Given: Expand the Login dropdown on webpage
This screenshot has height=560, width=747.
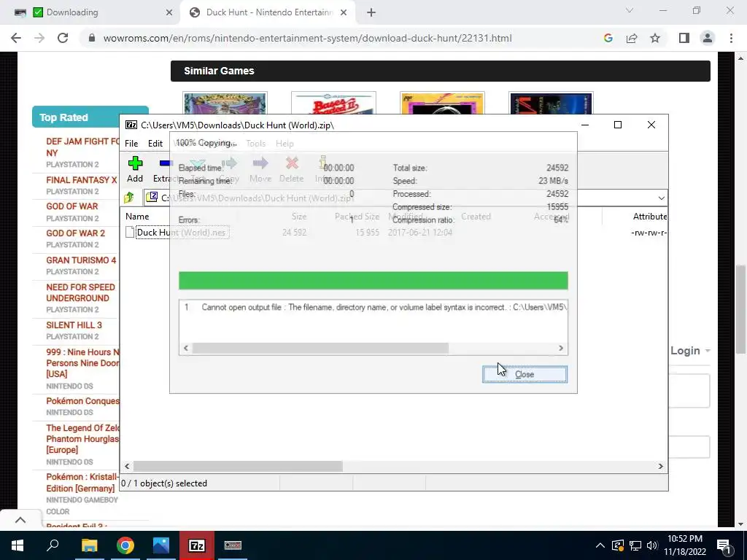Looking at the screenshot, I should pos(690,351).
